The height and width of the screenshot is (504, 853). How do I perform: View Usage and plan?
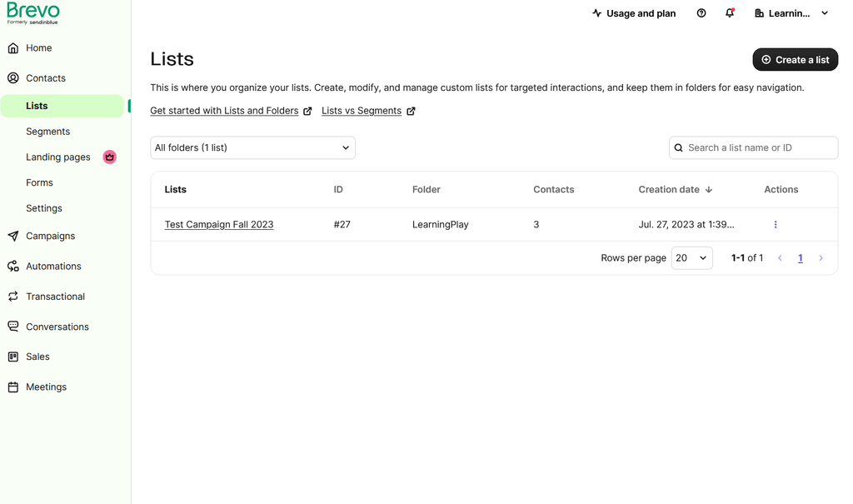[634, 13]
